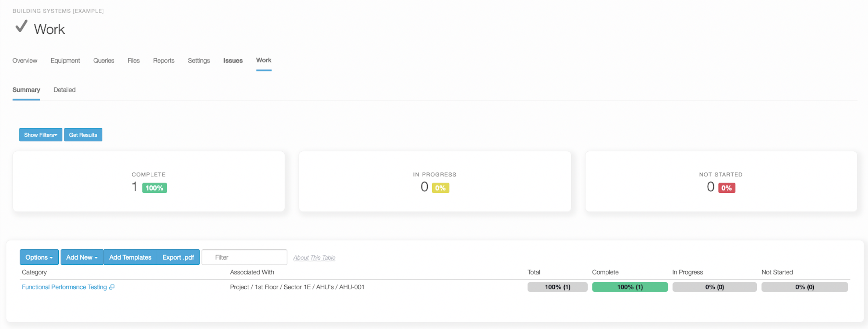The height and width of the screenshot is (329, 868).
Task: Switch to the Equipment tab
Action: coord(65,61)
